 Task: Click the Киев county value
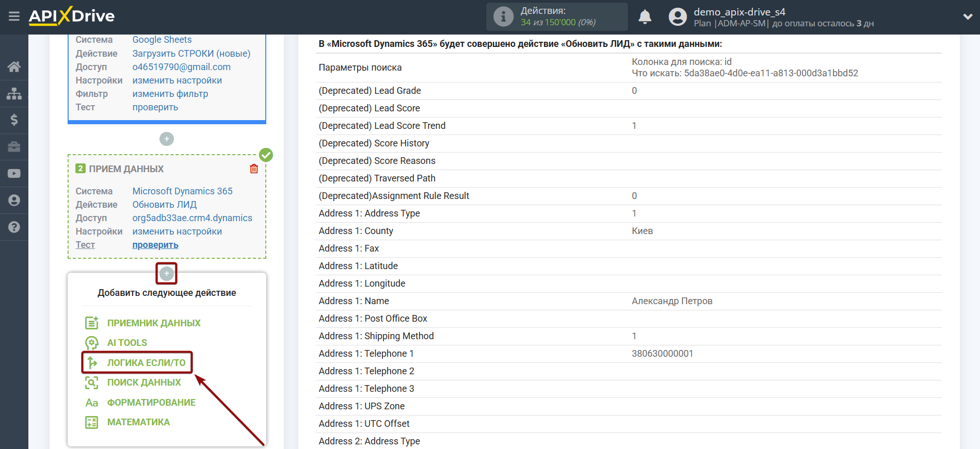(x=642, y=231)
